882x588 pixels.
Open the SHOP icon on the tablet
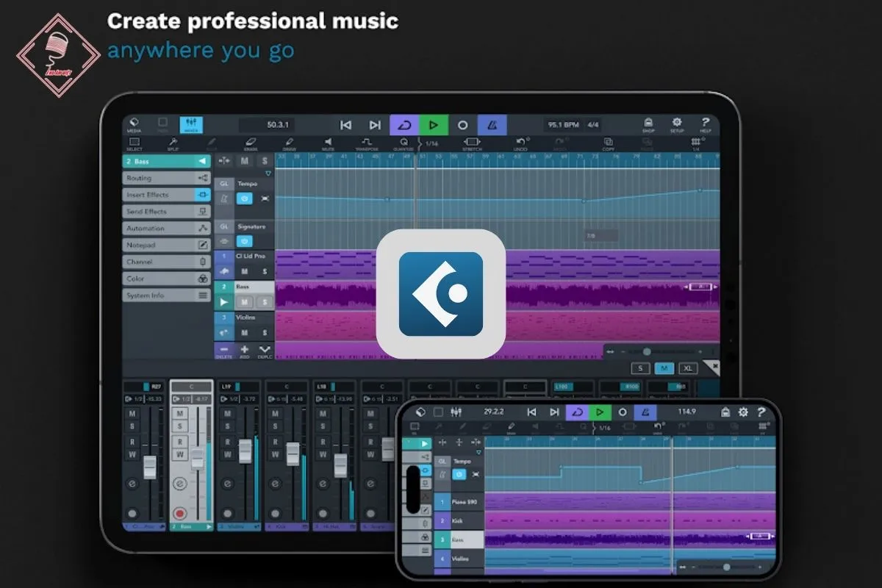point(648,125)
